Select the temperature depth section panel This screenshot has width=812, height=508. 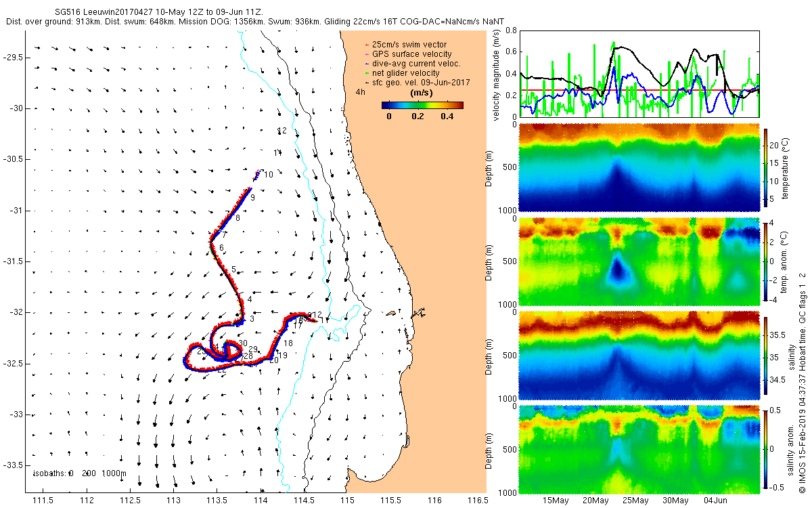(639, 167)
